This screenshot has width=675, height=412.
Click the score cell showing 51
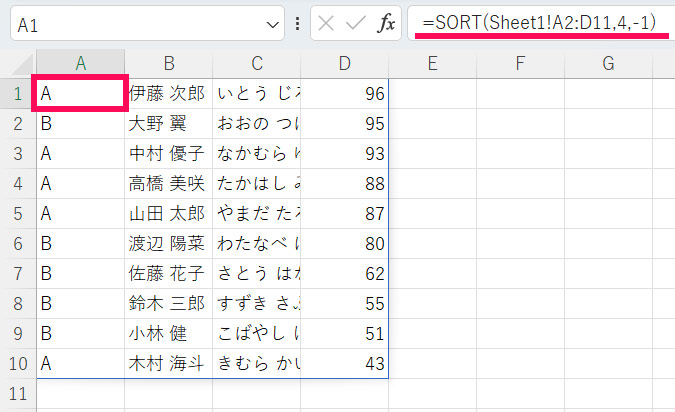(x=344, y=334)
